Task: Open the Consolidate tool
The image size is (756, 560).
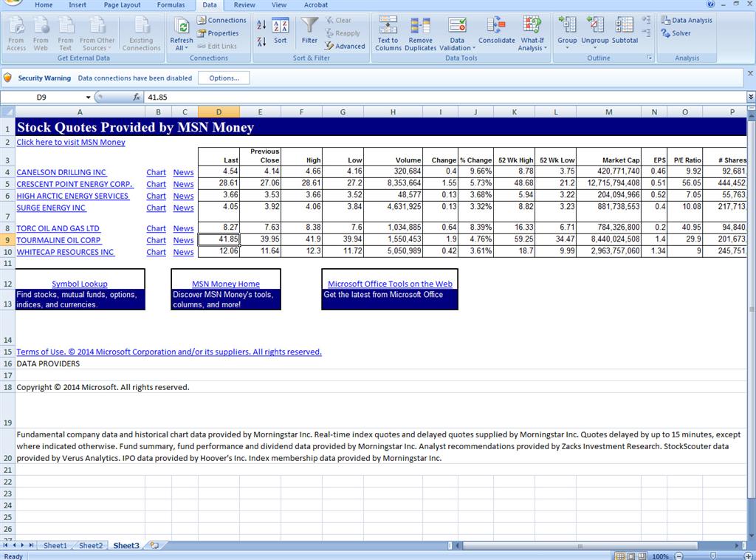Action: point(497,30)
